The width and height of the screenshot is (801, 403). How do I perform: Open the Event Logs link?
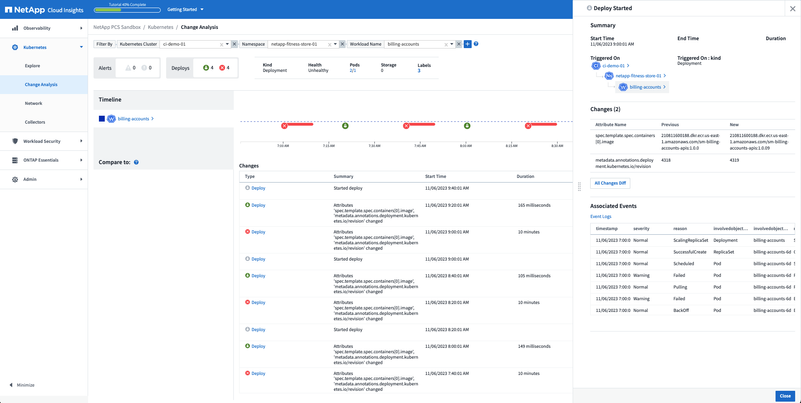[x=601, y=216]
